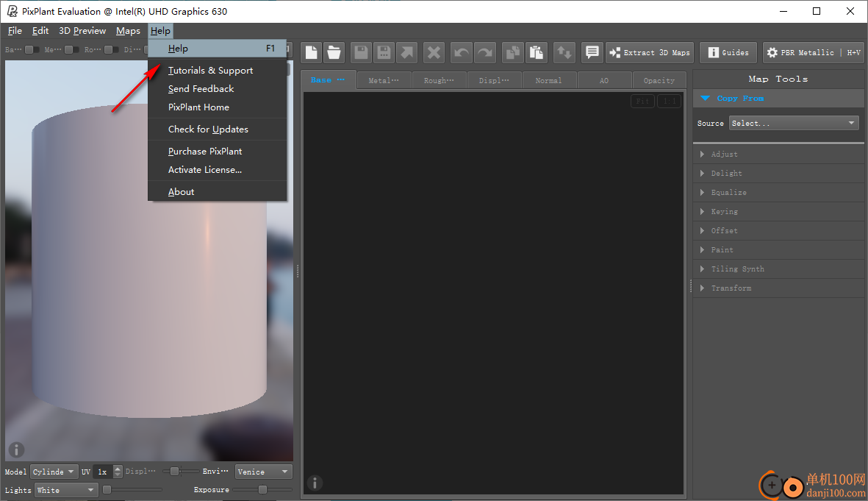Open the Source Select... dropdown
The width and height of the screenshot is (868, 501).
pos(794,123)
